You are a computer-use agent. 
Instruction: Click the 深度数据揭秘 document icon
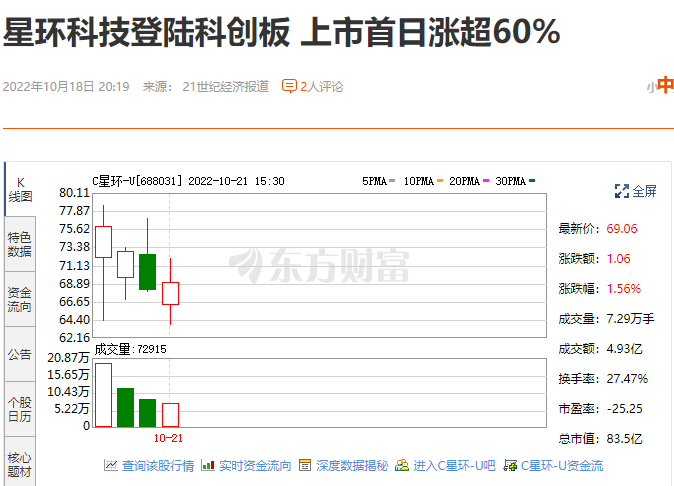point(305,465)
